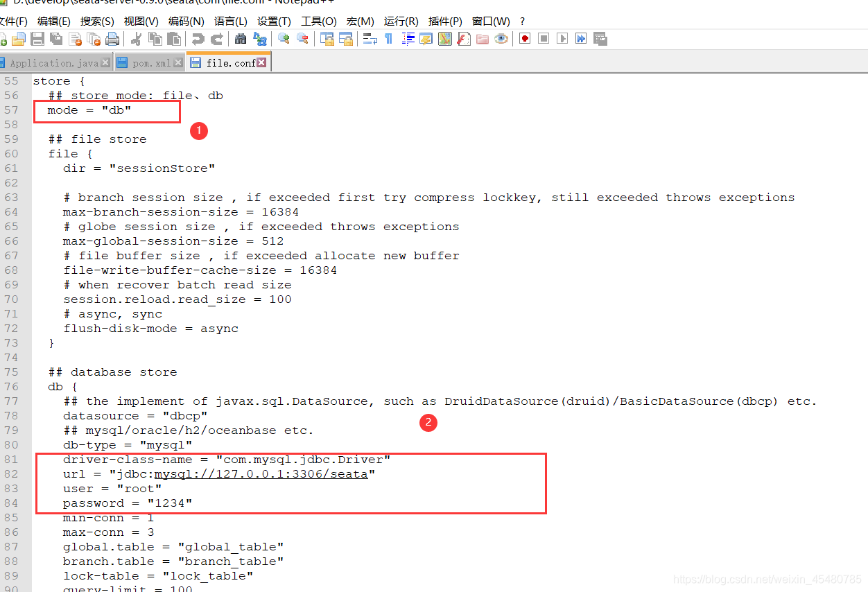Play back the recorded macro
The height and width of the screenshot is (592, 868).
tap(562, 39)
